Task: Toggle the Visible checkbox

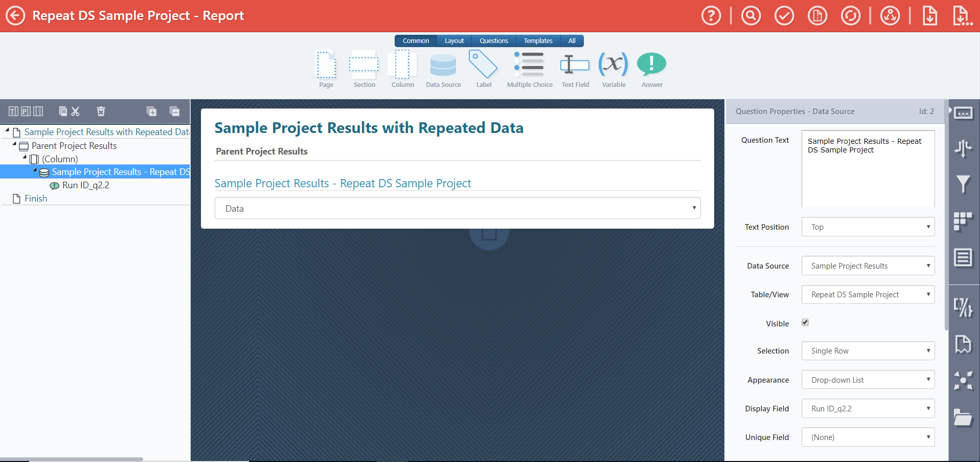Action: point(805,322)
